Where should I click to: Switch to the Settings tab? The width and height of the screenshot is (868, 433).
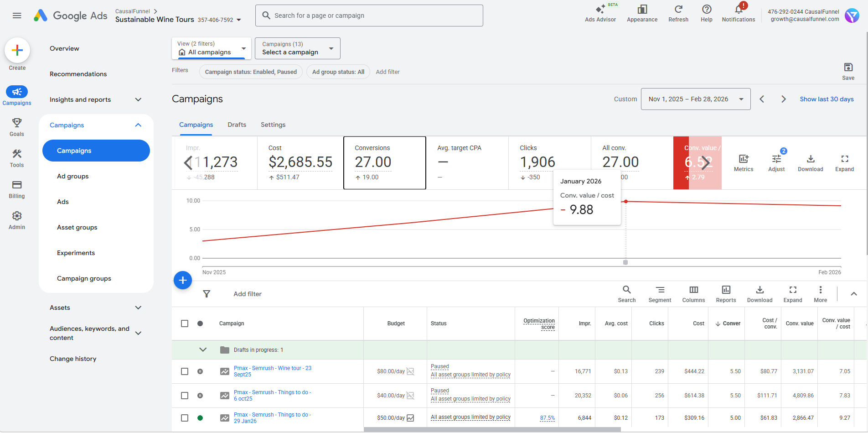tap(273, 125)
